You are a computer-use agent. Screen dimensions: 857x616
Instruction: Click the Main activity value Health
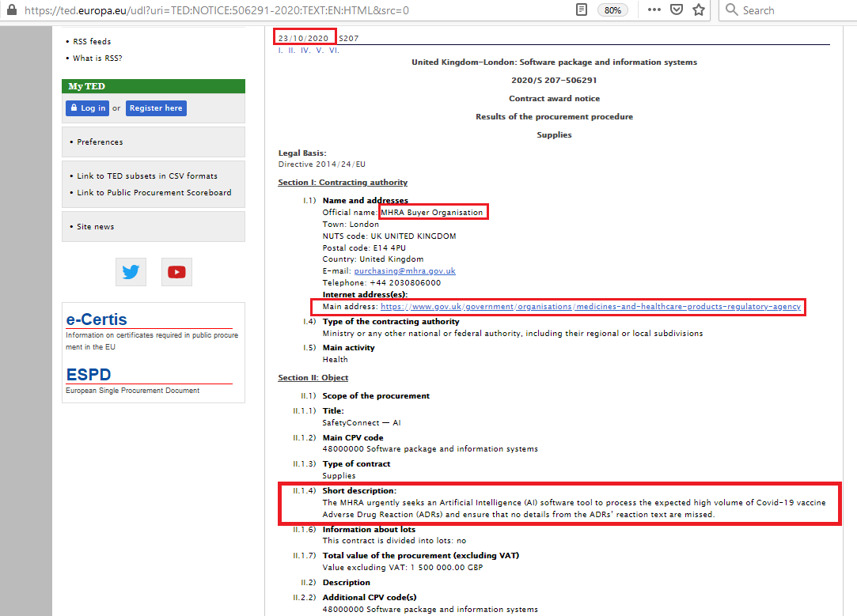335,359
